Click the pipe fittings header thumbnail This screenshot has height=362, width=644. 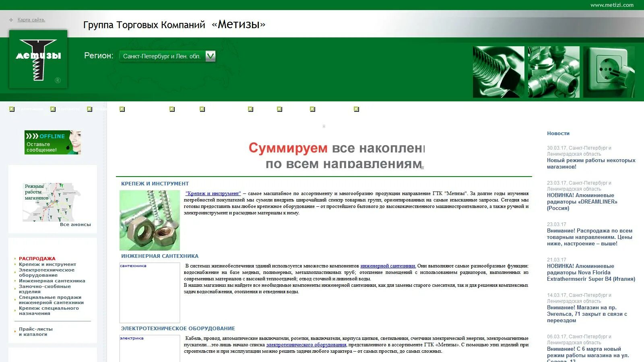point(554,72)
